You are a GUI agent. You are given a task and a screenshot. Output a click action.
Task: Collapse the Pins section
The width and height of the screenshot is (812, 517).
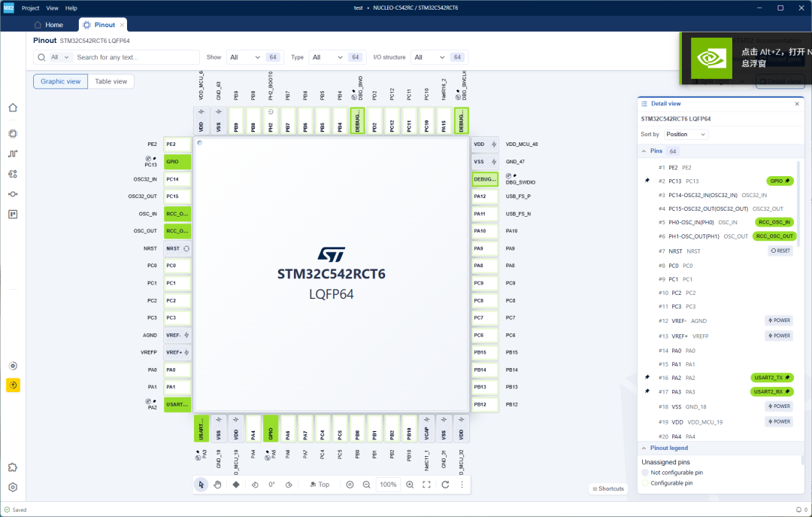(x=644, y=151)
